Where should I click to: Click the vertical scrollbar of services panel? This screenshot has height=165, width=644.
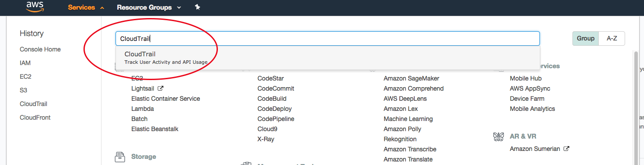pyautogui.click(x=635, y=108)
